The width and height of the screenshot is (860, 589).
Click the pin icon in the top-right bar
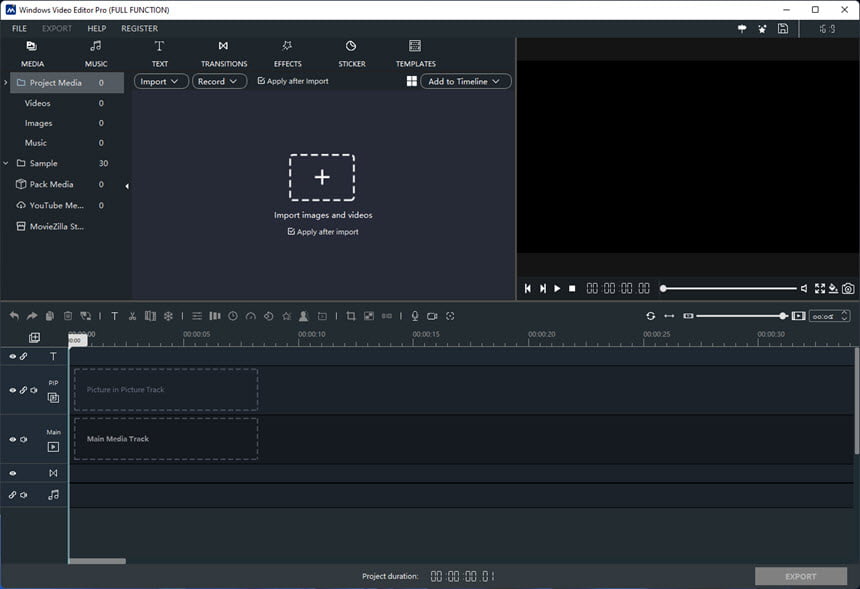pyautogui.click(x=742, y=29)
